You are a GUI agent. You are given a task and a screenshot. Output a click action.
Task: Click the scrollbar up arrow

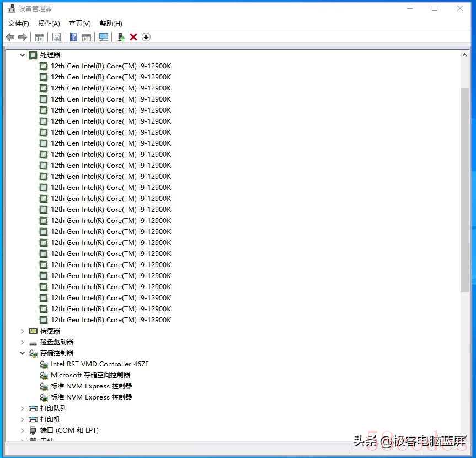coord(464,55)
